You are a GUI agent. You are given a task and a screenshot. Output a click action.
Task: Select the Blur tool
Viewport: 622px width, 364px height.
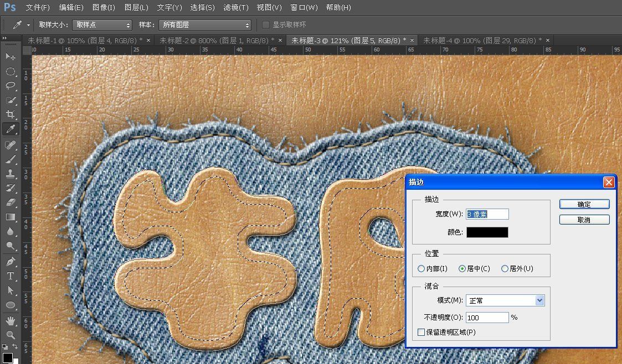point(11,231)
